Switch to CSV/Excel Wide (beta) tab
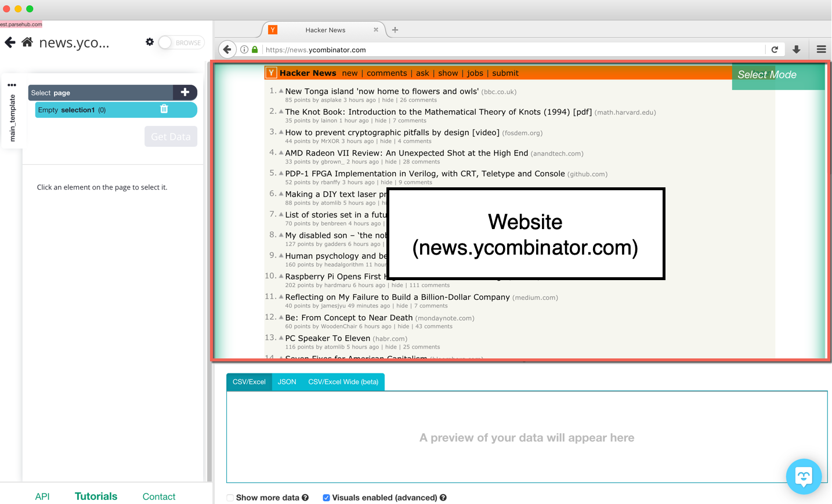Viewport: 832px width, 504px height. pos(343,382)
